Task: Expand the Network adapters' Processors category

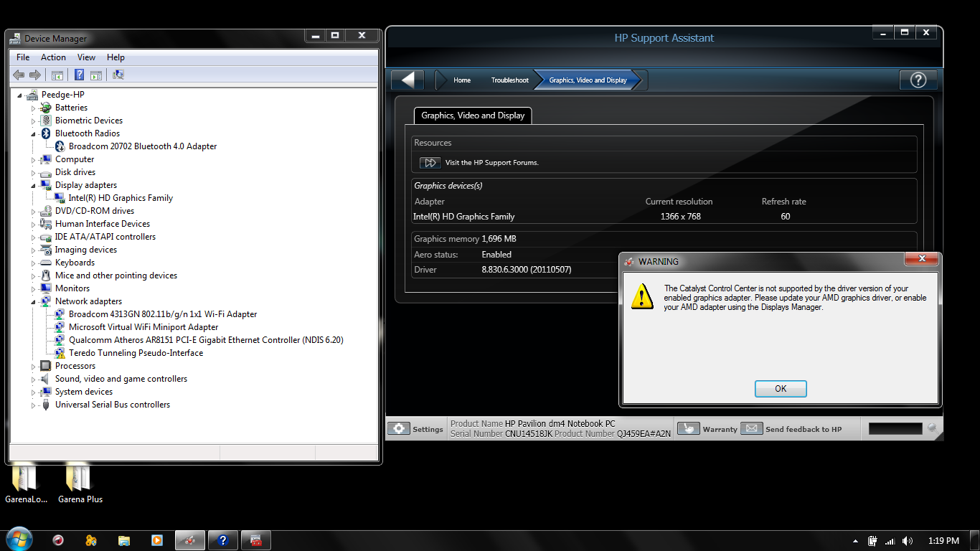Action: pos(34,365)
